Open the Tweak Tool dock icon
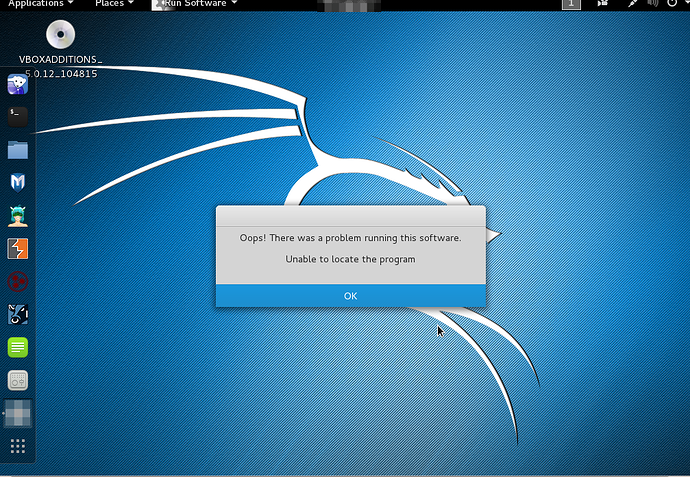 tap(18, 380)
